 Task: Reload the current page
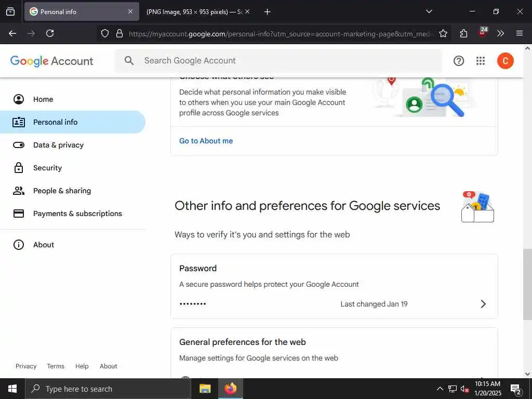point(50,33)
